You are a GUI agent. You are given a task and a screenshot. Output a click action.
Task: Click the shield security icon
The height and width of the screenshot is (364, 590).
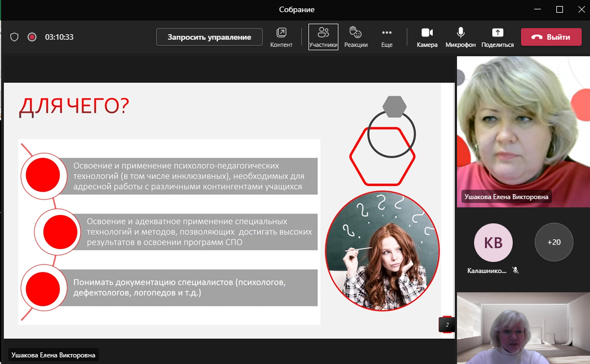click(x=15, y=37)
